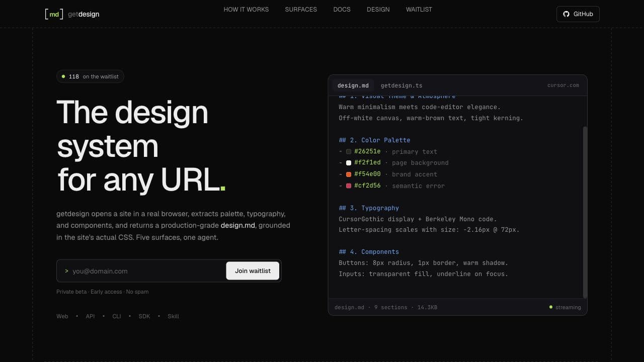The width and height of the screenshot is (644, 362).
Task: Click the API surface label
Action: [90, 316]
